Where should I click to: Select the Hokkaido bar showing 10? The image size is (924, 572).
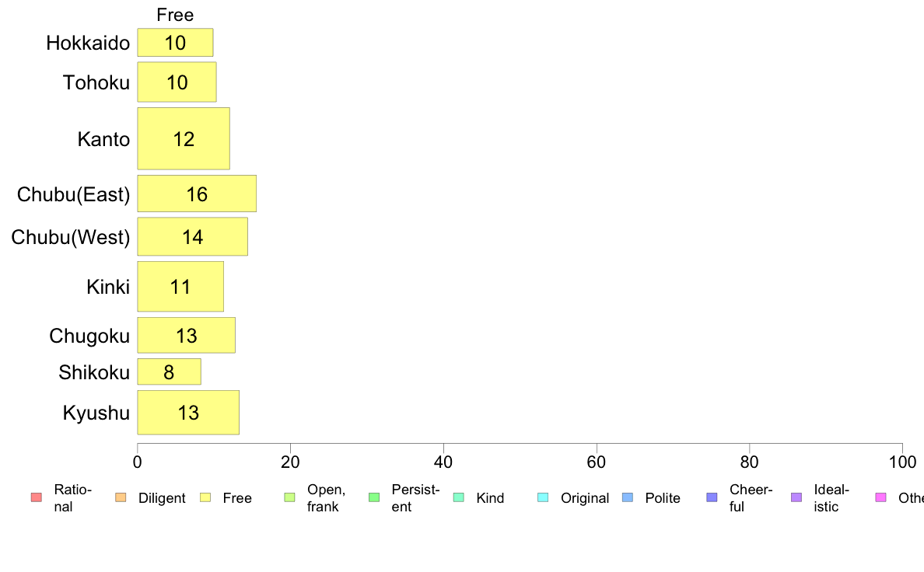tap(175, 43)
